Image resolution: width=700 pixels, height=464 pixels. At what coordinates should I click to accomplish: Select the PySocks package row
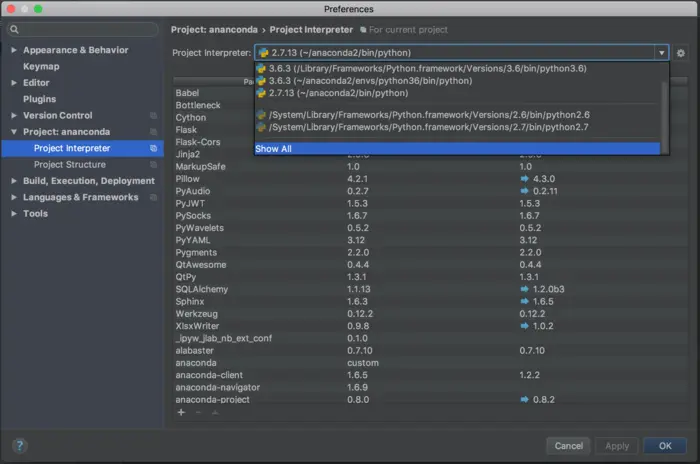(x=430, y=216)
